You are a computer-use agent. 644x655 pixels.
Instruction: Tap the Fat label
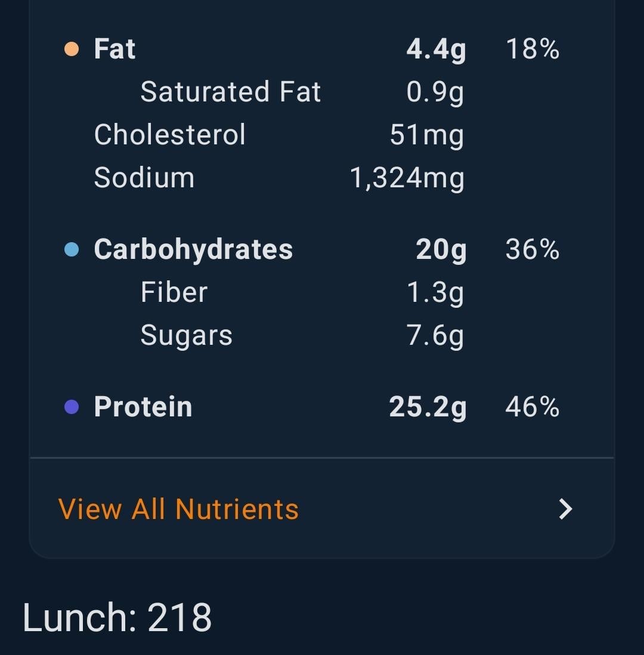point(114,49)
